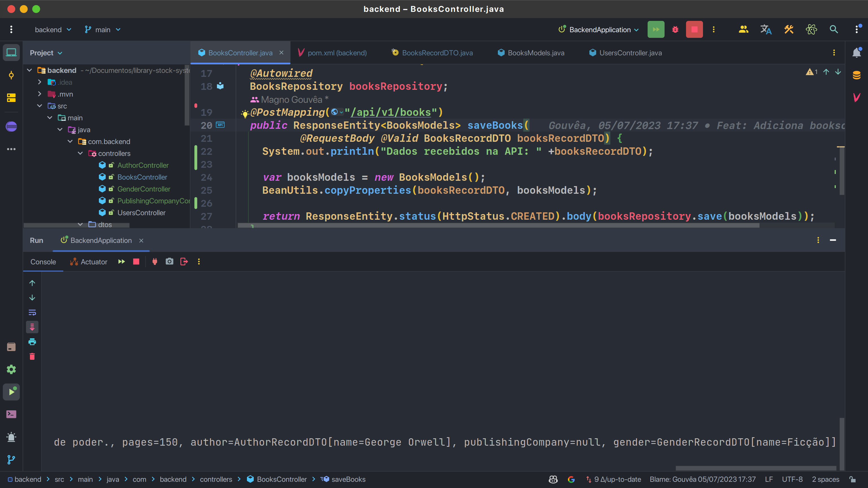Image resolution: width=868 pixels, height=488 pixels.
Task: Open Problems tool window icon
Action: (11, 437)
